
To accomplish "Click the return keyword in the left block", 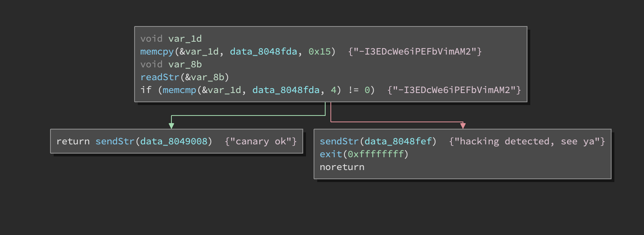I will coord(73,141).
